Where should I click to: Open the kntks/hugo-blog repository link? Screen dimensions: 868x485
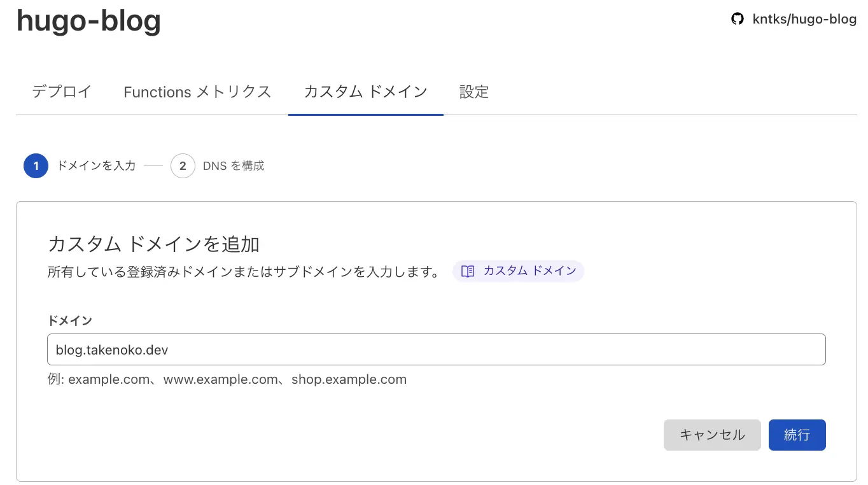(804, 18)
